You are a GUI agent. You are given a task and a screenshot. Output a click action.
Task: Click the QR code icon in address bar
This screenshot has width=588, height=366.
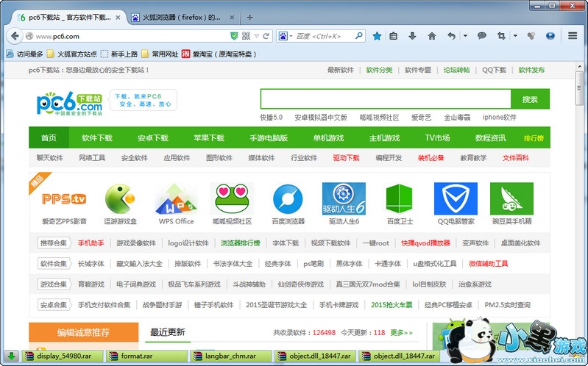[246, 35]
